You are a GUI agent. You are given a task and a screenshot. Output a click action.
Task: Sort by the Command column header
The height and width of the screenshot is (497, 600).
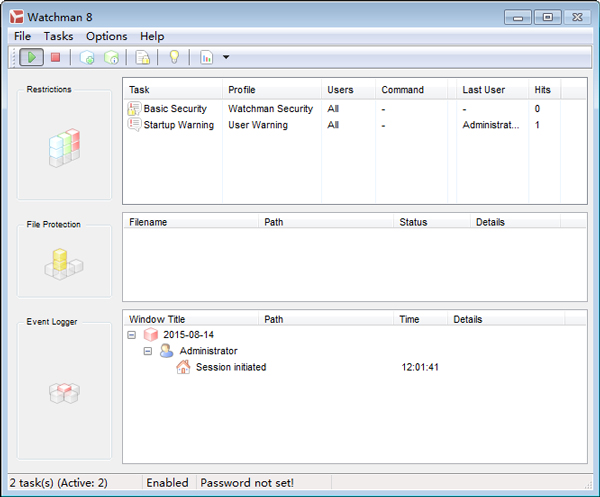(412, 90)
